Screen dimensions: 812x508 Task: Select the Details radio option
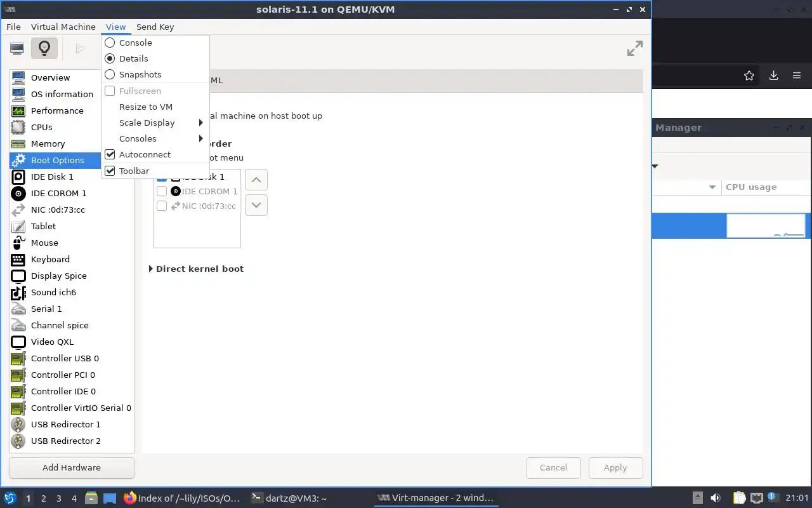pos(110,58)
